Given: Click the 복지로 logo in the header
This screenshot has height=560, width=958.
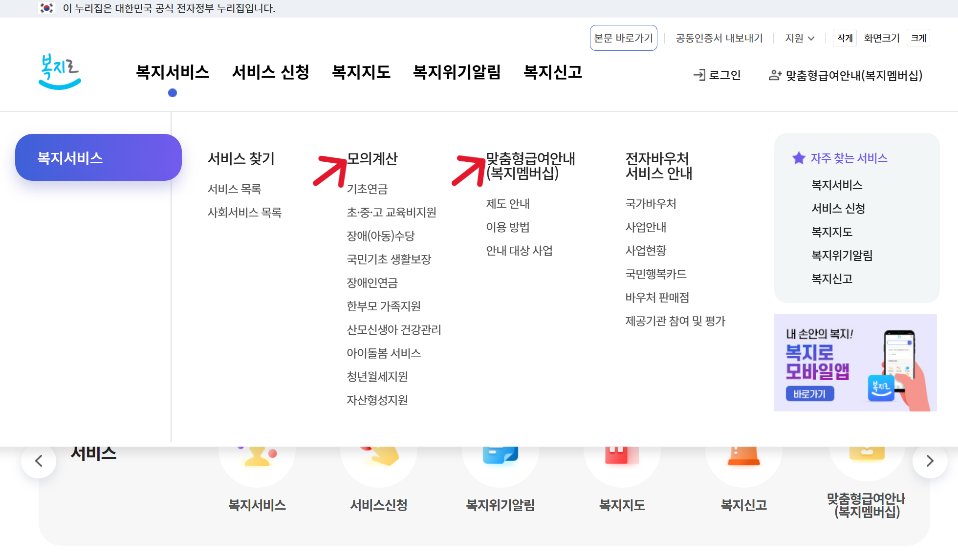Looking at the screenshot, I should pos(59,71).
